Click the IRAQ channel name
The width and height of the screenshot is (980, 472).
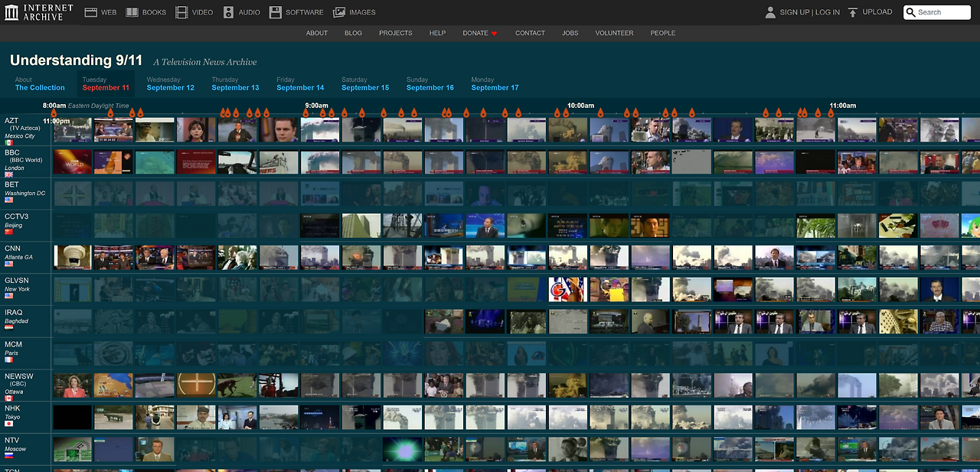click(x=14, y=313)
